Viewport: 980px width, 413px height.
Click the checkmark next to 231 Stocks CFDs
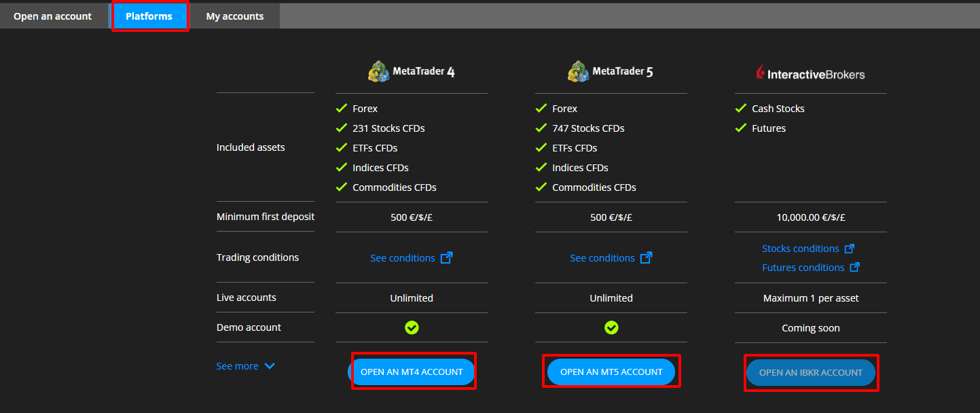(342, 128)
